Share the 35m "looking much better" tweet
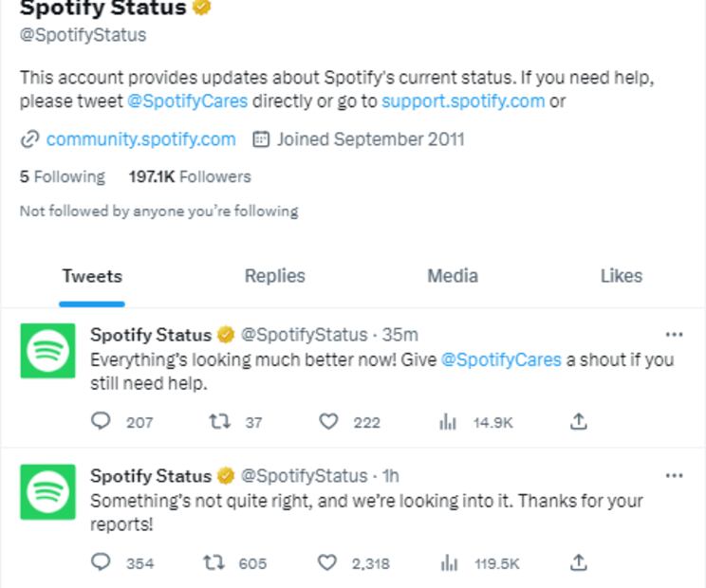 pyautogui.click(x=579, y=421)
